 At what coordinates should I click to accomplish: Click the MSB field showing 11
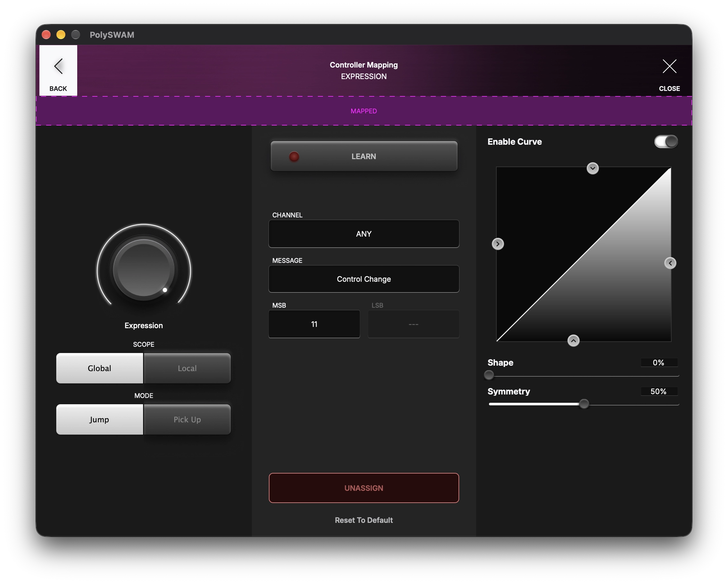[x=314, y=324]
